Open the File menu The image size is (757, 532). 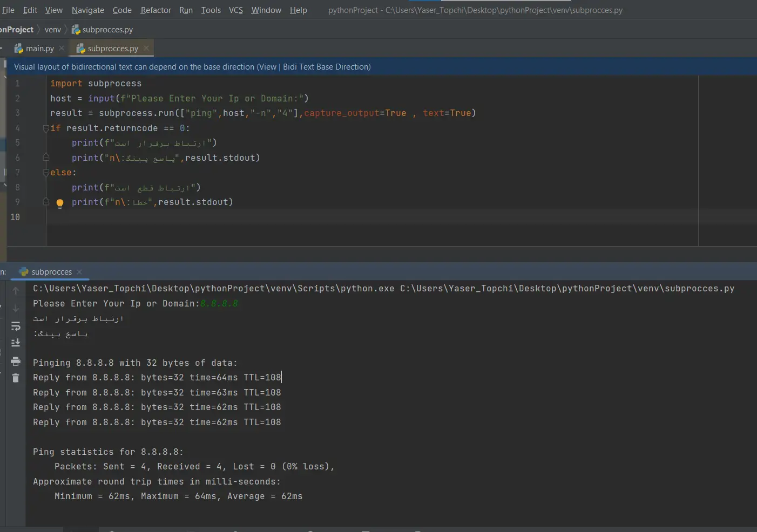(8, 10)
